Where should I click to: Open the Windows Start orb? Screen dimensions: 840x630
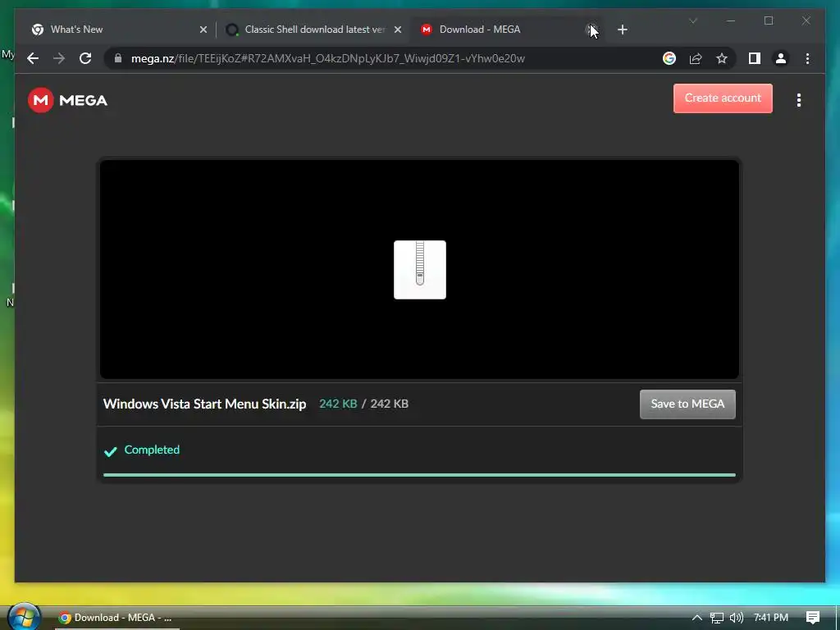click(x=24, y=617)
